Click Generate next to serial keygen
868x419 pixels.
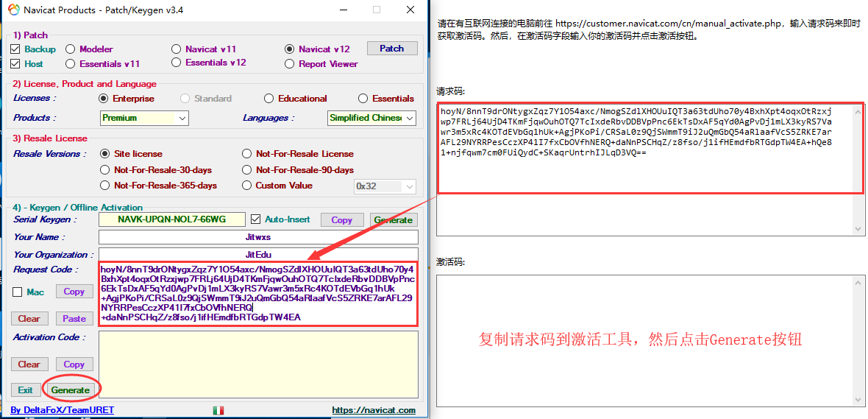tap(394, 220)
